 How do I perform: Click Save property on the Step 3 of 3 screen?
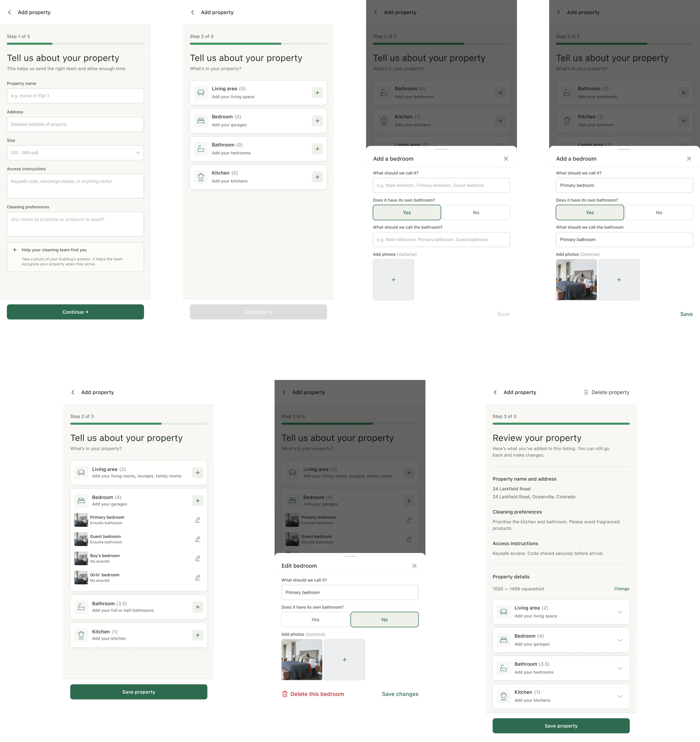click(561, 726)
